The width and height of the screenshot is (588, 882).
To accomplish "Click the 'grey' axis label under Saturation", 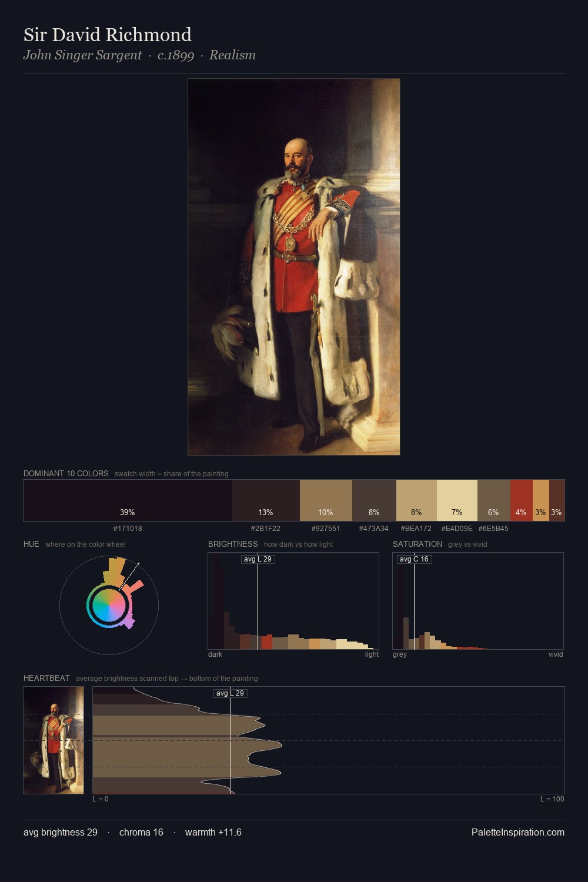I will click(x=400, y=654).
